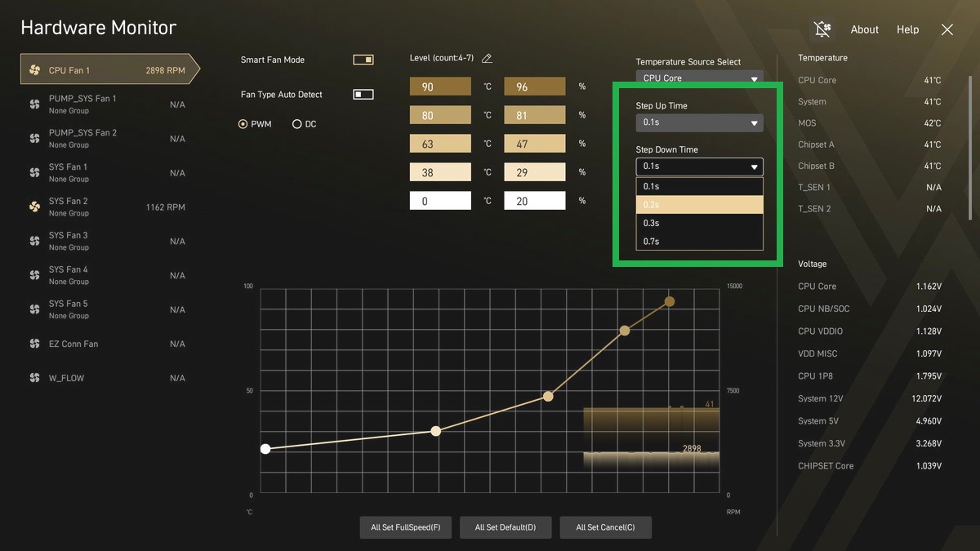Click the SYS Fan 5 fan icon
This screenshot has width=980, height=551.
(x=34, y=309)
